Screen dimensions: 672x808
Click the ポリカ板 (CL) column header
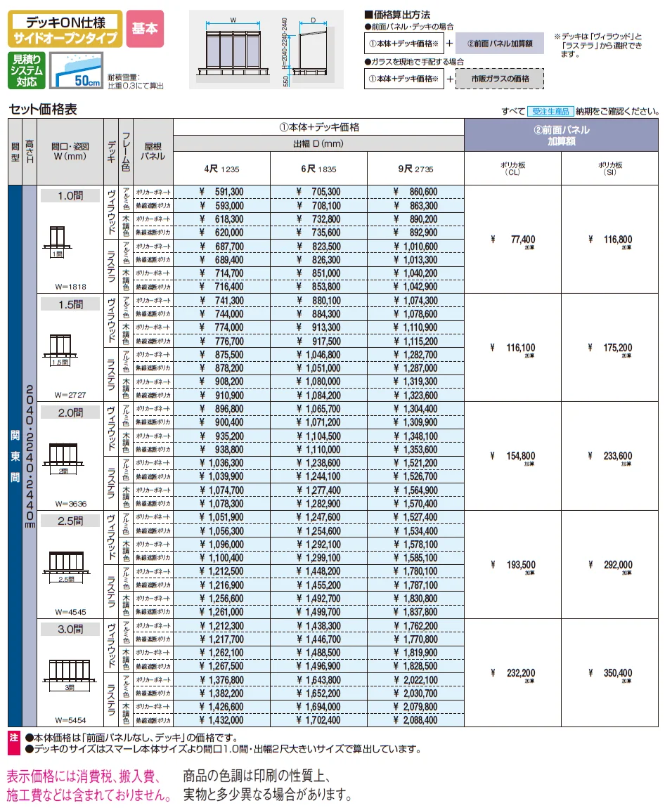point(512,169)
